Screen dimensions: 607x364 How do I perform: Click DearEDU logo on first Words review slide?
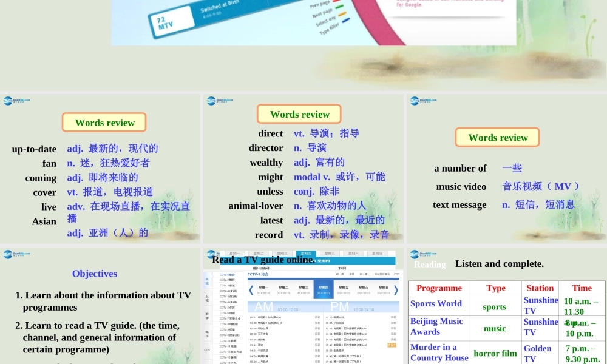(x=18, y=101)
